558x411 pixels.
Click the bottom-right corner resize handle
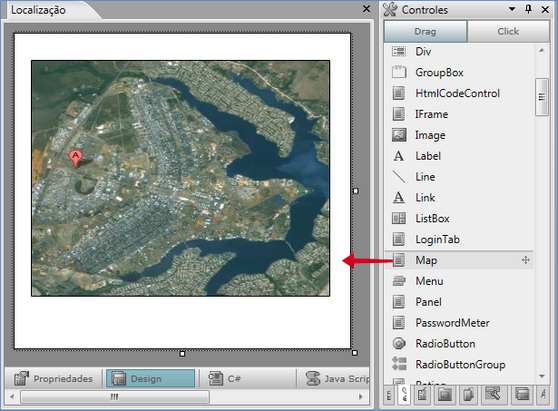(355, 353)
